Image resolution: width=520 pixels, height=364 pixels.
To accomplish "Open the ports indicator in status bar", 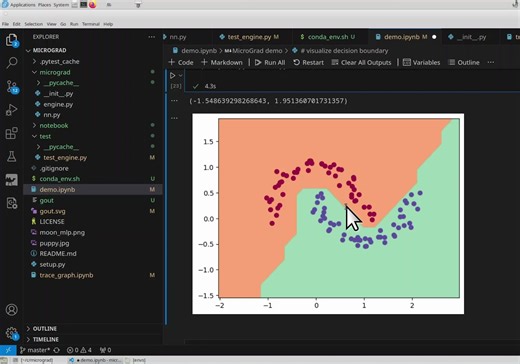I will [105, 350].
